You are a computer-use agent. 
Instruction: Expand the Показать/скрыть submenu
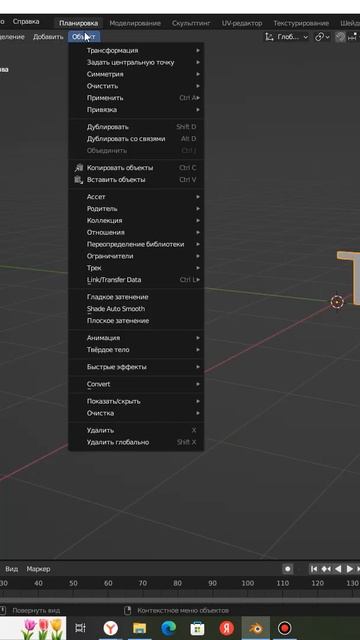pos(136,401)
